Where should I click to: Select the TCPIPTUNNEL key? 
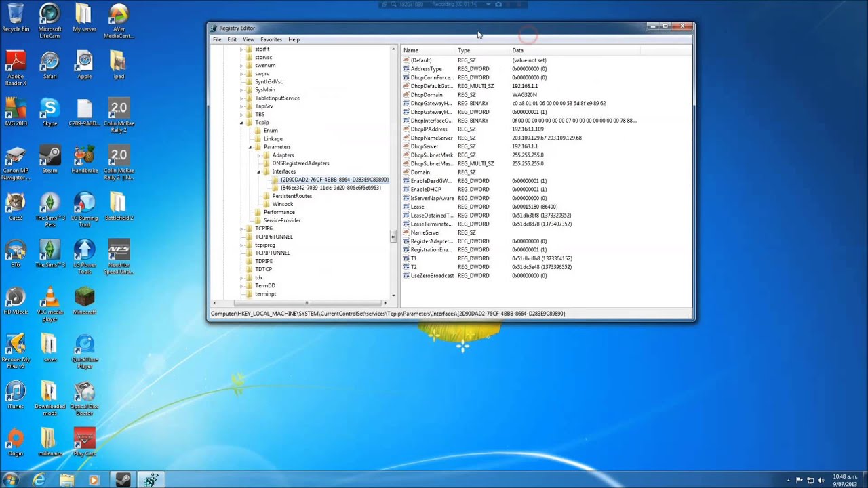pos(272,253)
